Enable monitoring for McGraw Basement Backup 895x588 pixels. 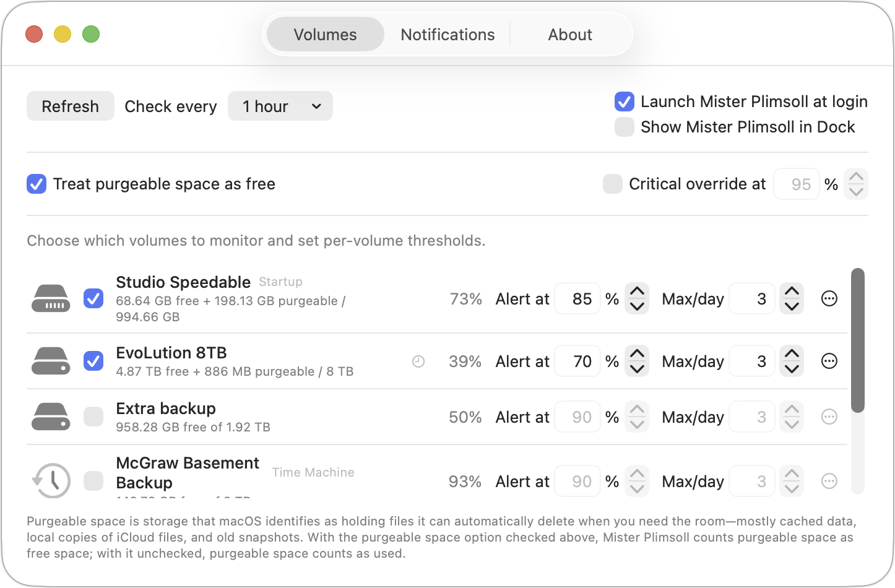pyautogui.click(x=93, y=481)
